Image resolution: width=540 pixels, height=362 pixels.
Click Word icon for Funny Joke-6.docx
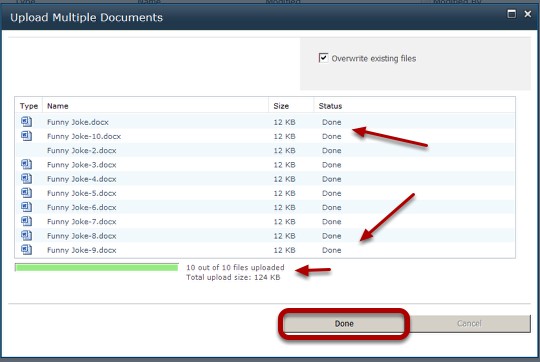click(x=27, y=207)
